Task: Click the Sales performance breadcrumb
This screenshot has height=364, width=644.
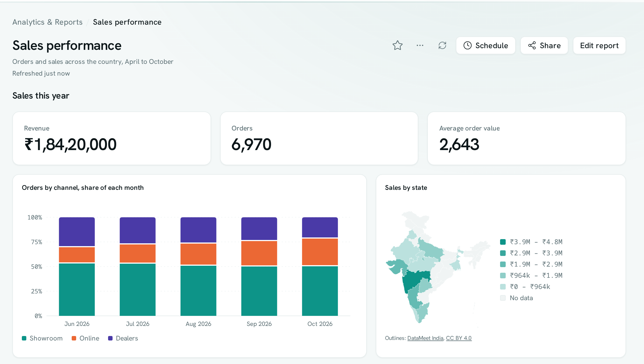Action: click(x=127, y=22)
